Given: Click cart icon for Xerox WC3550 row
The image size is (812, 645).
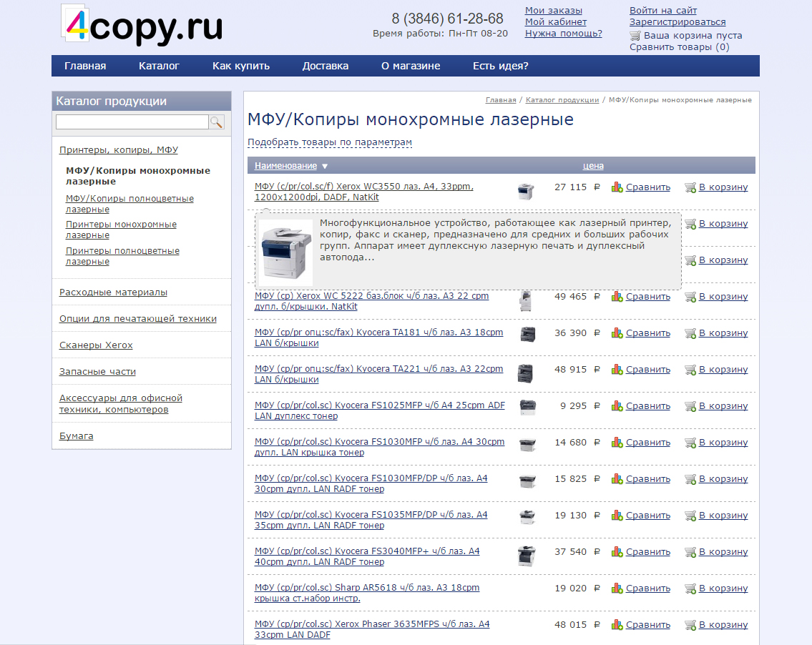Looking at the screenshot, I should point(690,187).
